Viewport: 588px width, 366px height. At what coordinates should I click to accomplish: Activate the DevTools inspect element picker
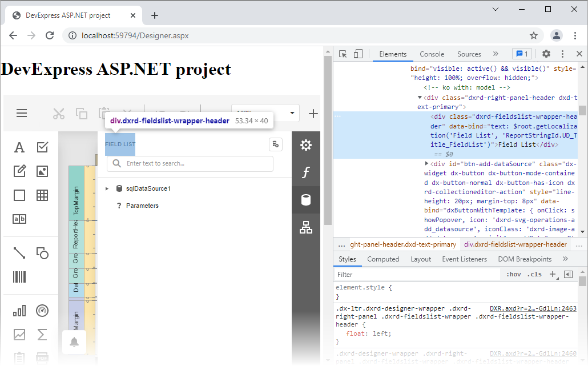coord(343,54)
